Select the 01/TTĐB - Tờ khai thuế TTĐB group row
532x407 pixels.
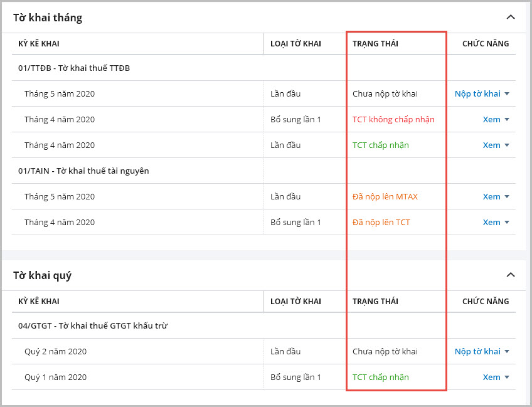click(74, 68)
